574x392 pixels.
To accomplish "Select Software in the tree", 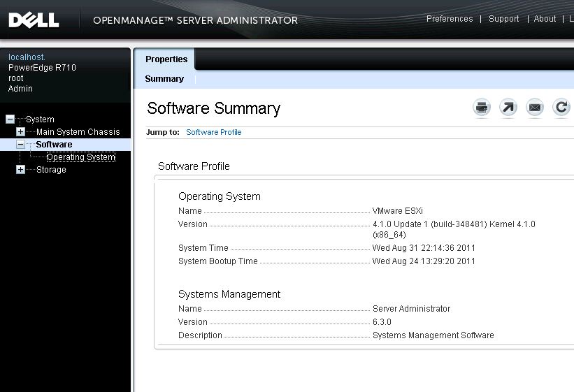I will click(x=54, y=145).
